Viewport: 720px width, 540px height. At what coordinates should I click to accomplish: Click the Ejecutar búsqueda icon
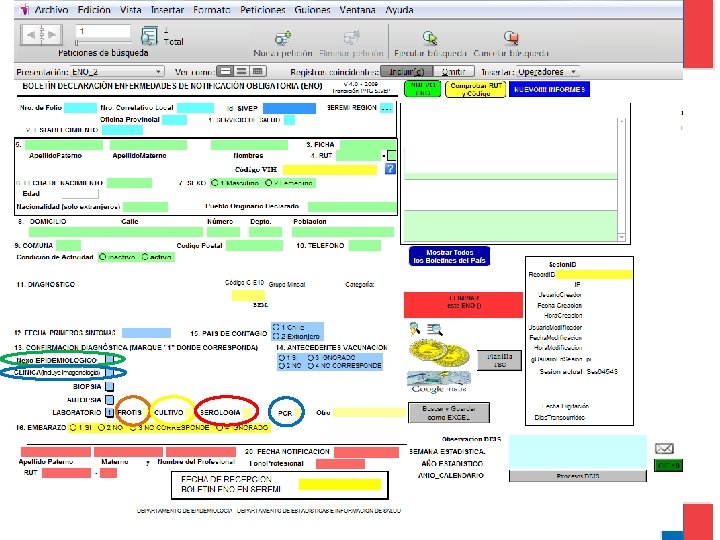[430, 38]
